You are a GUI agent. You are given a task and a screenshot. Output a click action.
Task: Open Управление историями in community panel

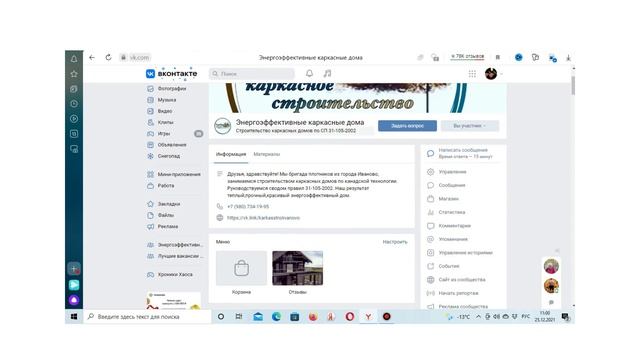click(x=460, y=253)
